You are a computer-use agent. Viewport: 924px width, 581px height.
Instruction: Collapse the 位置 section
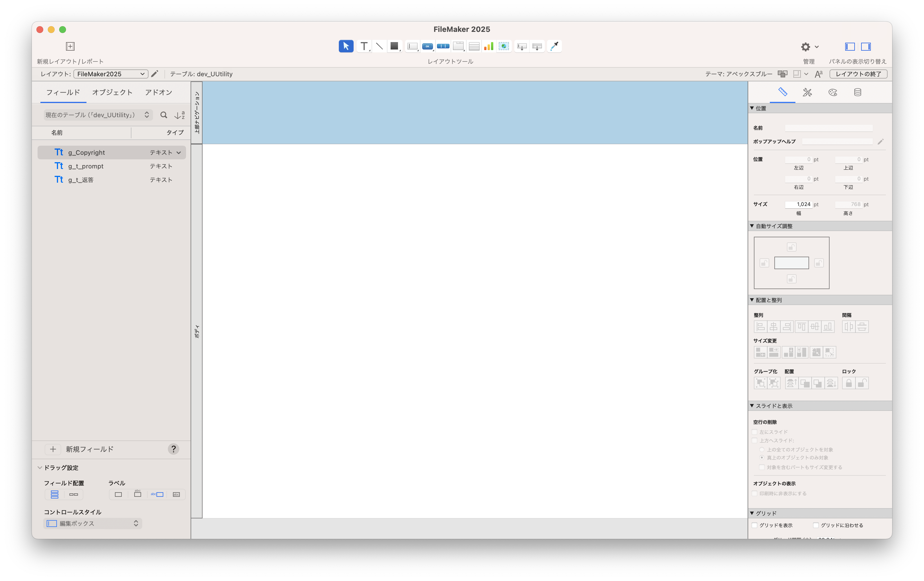coord(752,108)
